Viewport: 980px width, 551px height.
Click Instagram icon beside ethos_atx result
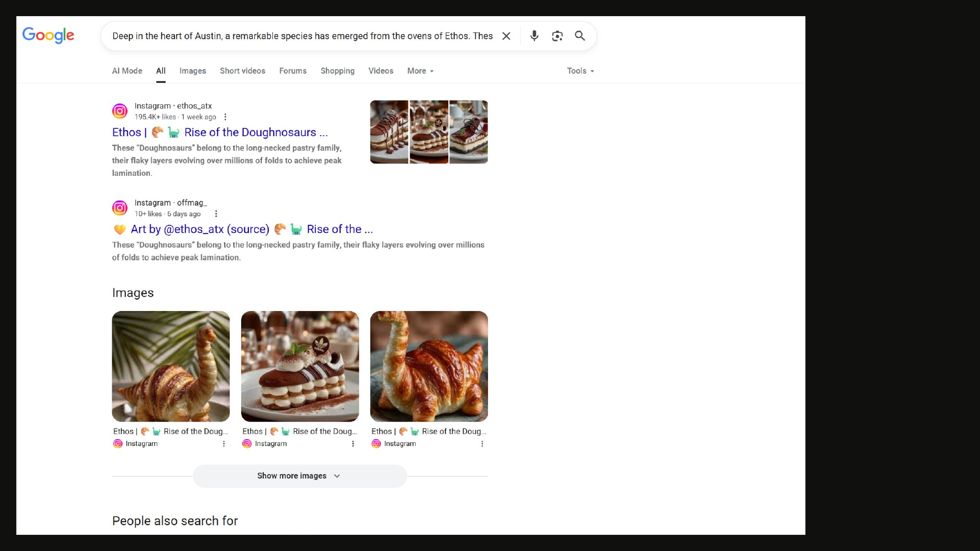coord(120,111)
